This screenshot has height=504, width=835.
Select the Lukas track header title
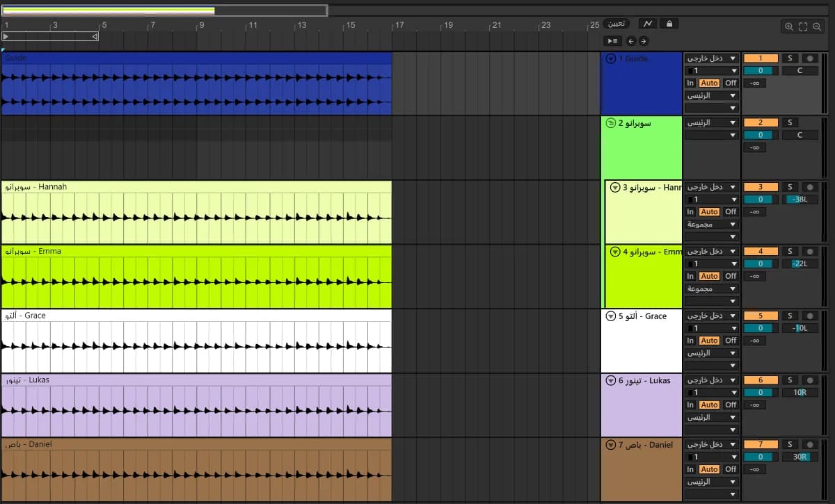[644, 380]
